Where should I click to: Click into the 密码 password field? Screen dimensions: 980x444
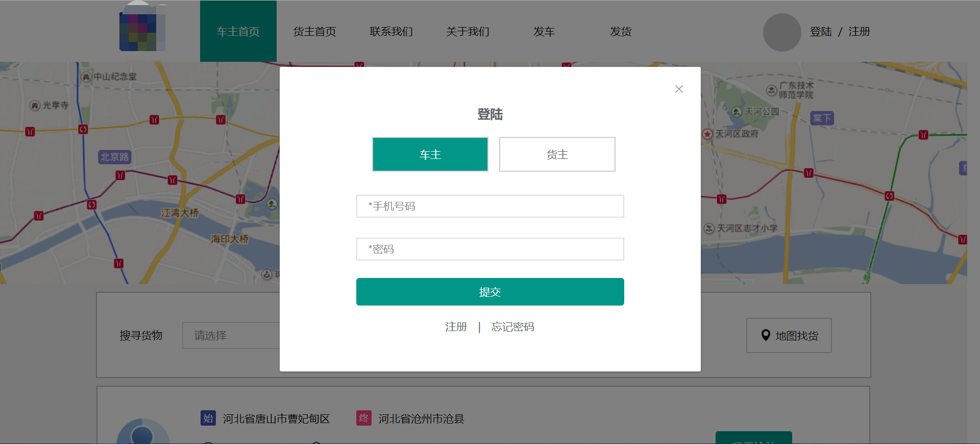pos(489,249)
